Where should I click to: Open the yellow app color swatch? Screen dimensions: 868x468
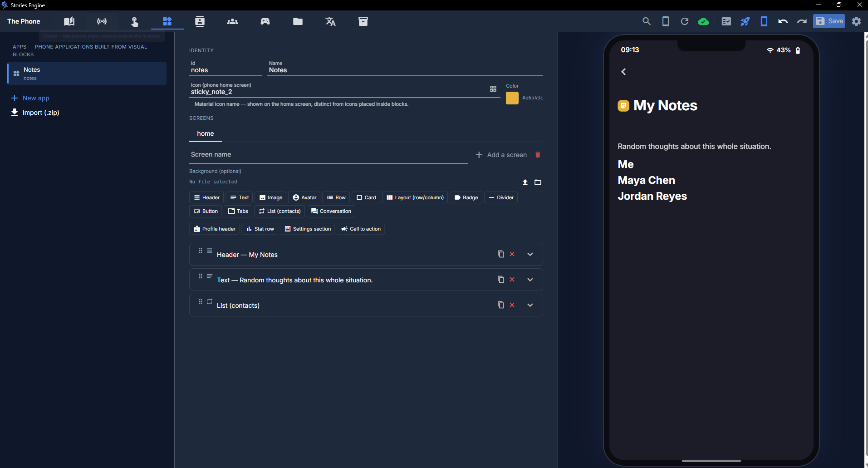pos(512,98)
